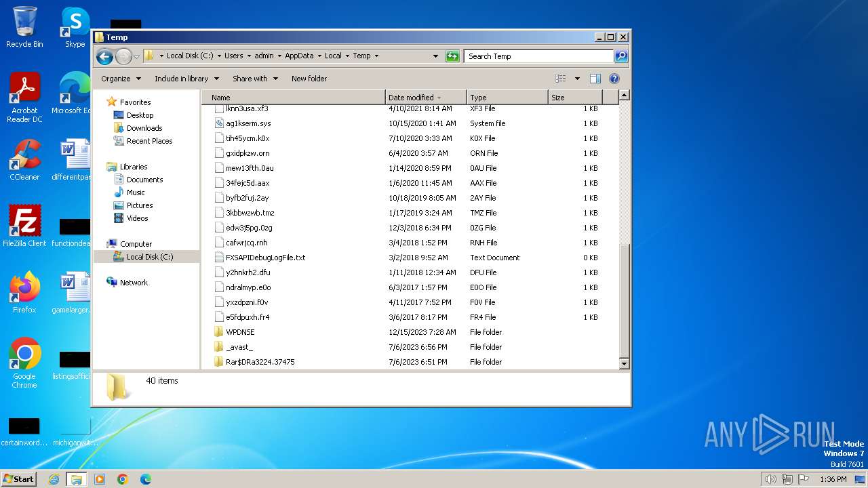
Task: Select Favorites in the navigation pane
Action: tap(135, 102)
